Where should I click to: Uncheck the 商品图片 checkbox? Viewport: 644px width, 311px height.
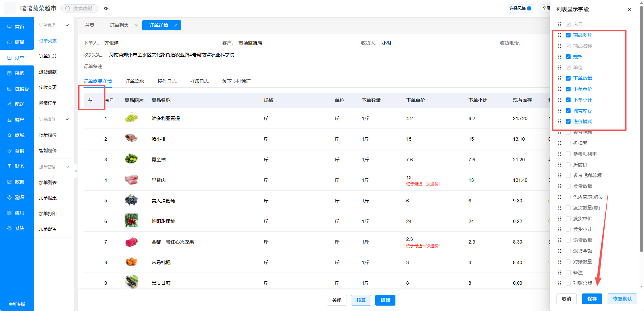pos(568,35)
